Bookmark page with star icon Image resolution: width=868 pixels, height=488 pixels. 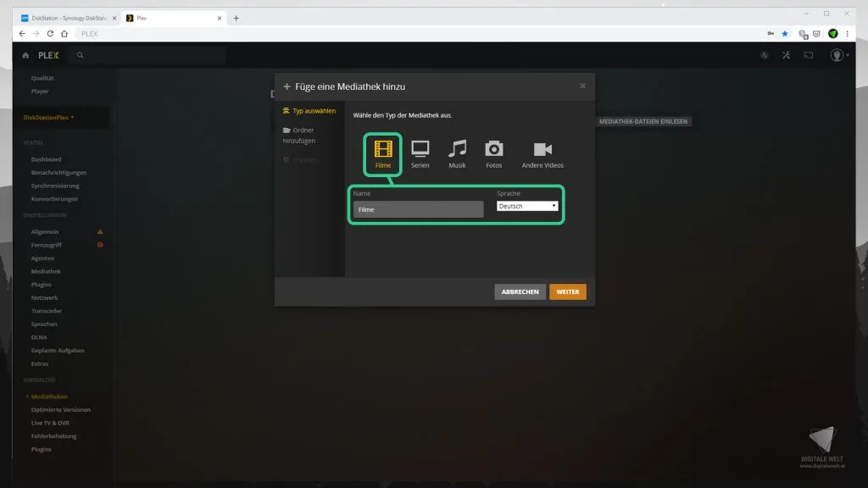(x=784, y=34)
